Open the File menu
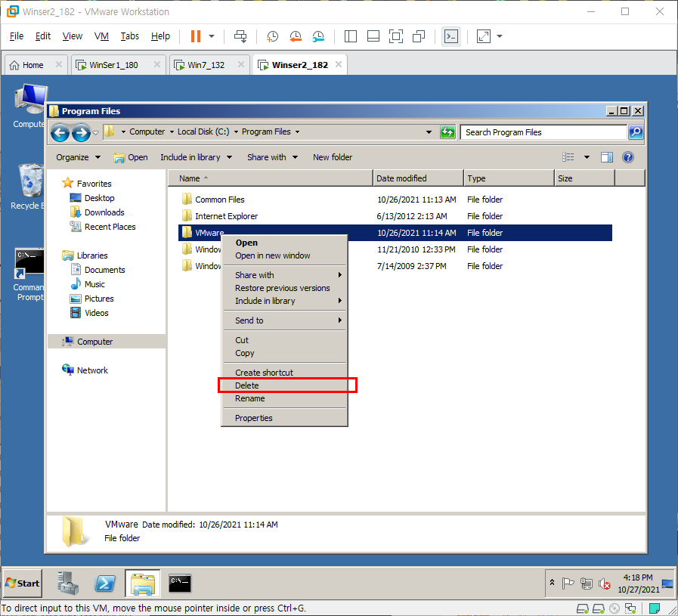This screenshot has height=616, width=678. coord(17,36)
